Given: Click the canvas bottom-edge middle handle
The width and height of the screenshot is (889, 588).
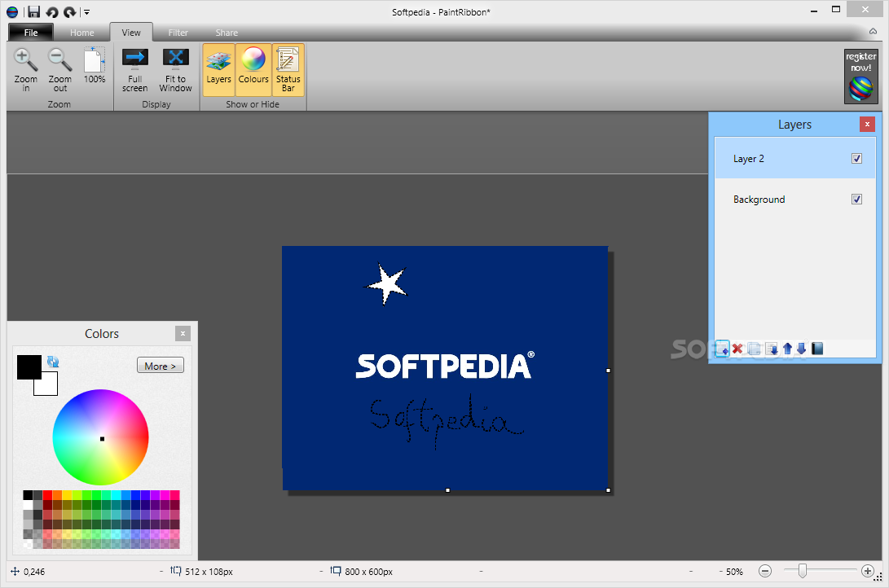Looking at the screenshot, I should (x=447, y=490).
